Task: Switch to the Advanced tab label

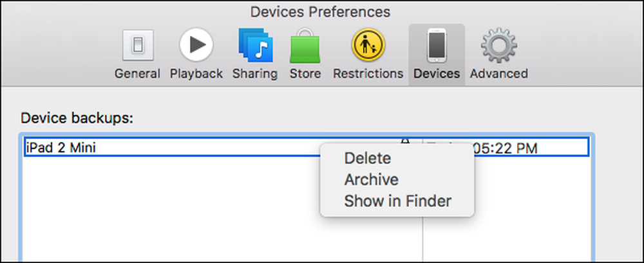Action: point(499,74)
